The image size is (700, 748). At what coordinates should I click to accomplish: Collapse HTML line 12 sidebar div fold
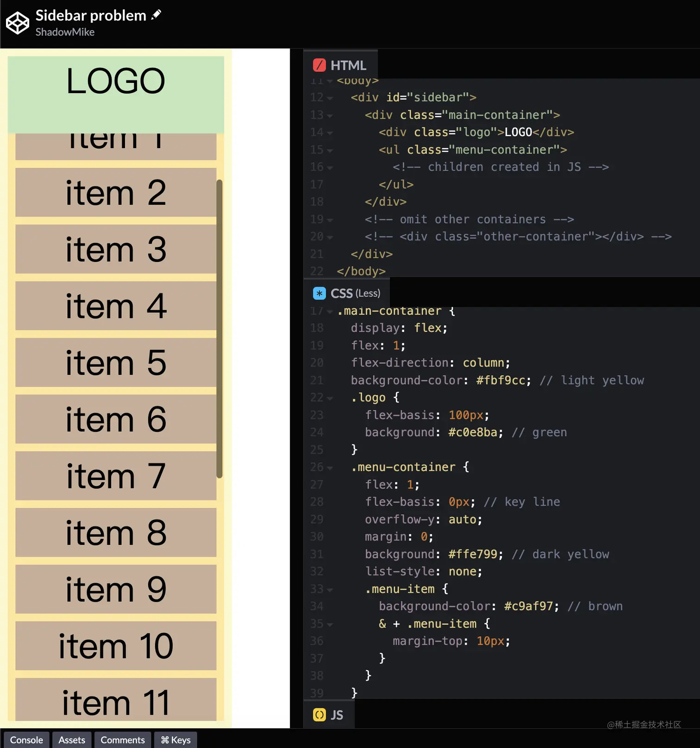[330, 98]
